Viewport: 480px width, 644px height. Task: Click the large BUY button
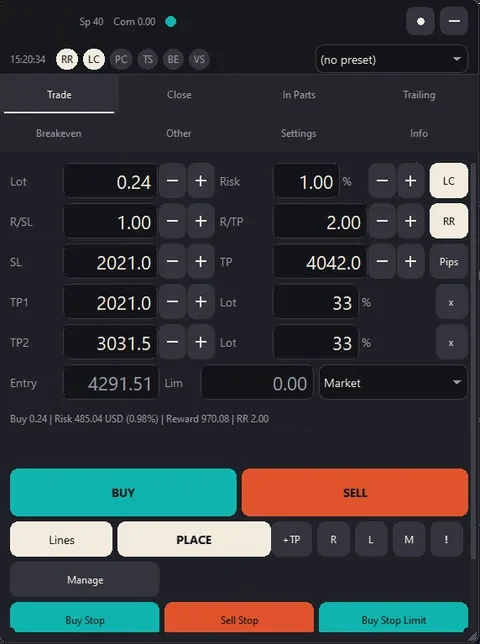123,492
